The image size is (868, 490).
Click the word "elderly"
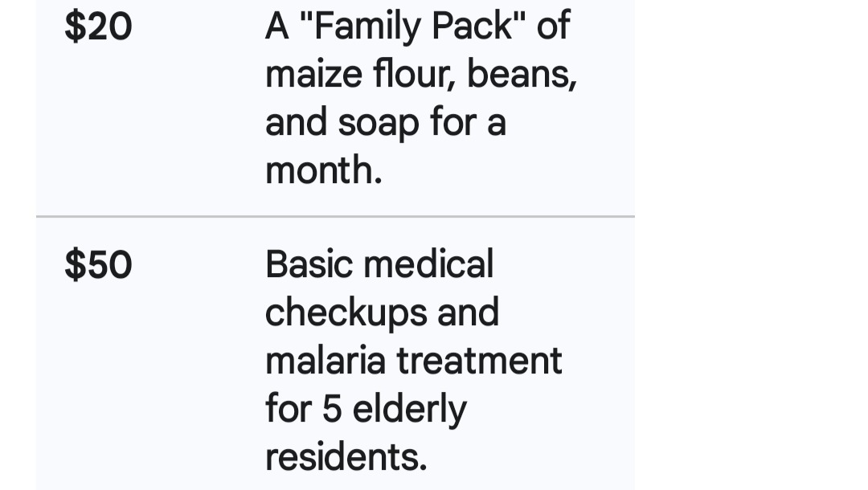point(410,409)
